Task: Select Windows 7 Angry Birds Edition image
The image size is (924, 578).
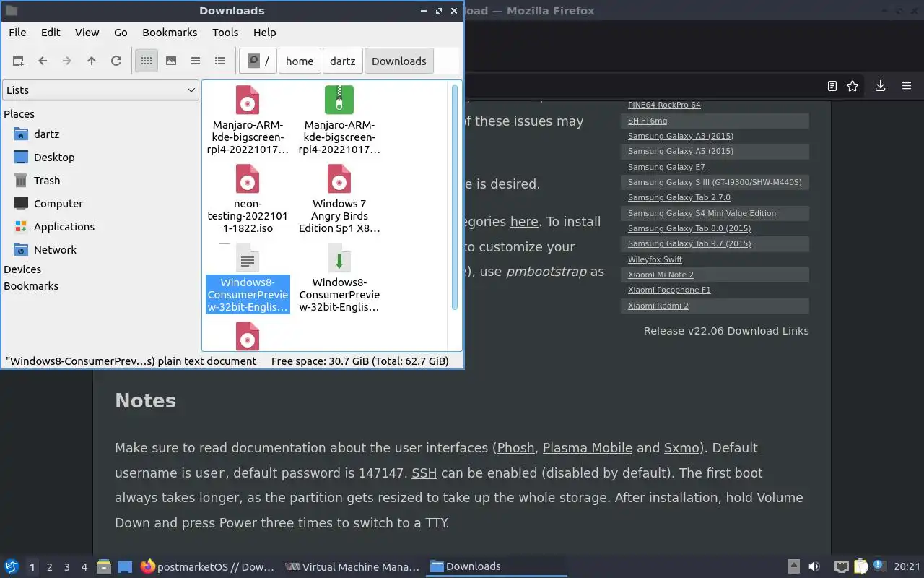Action: coord(339,199)
